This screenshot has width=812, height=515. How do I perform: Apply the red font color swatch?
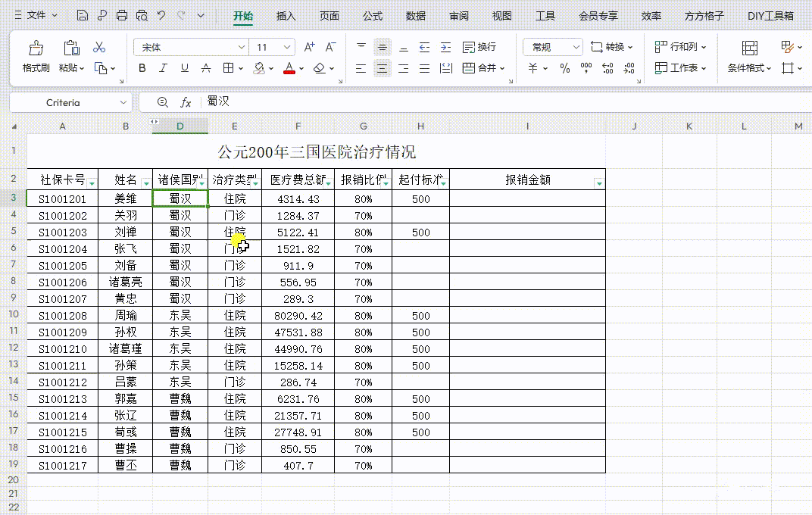pyautogui.click(x=289, y=68)
